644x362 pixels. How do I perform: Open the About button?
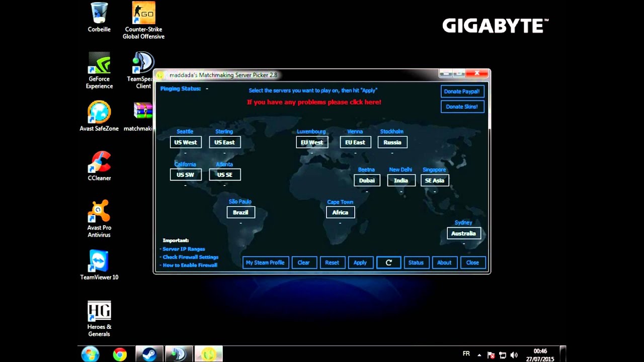[x=444, y=262]
